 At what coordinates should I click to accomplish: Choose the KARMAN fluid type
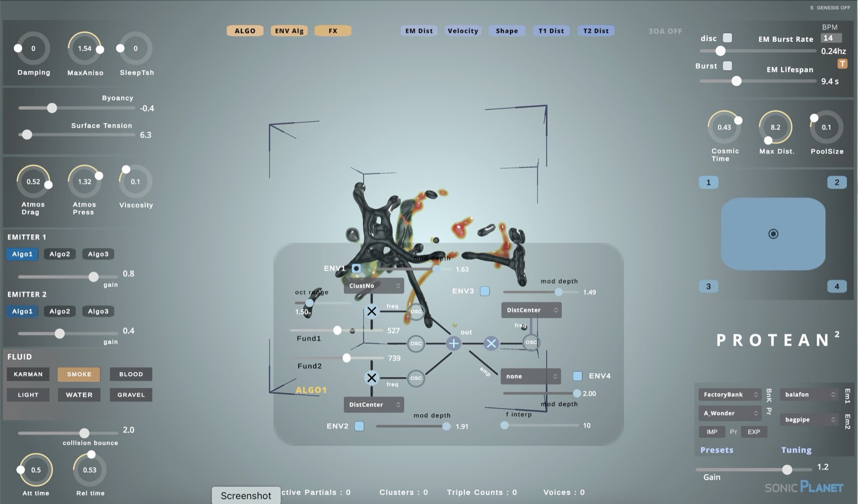click(x=28, y=374)
